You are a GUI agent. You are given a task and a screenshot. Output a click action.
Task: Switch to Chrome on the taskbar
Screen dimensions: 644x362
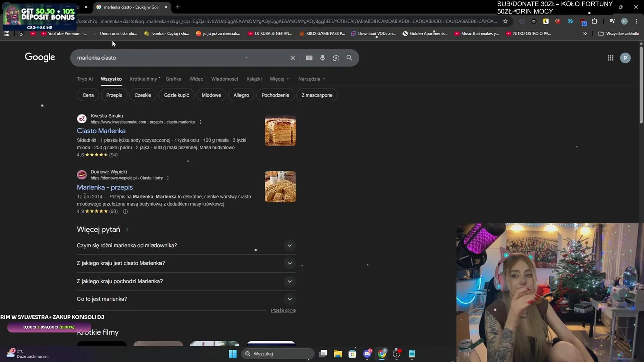pos(382,354)
